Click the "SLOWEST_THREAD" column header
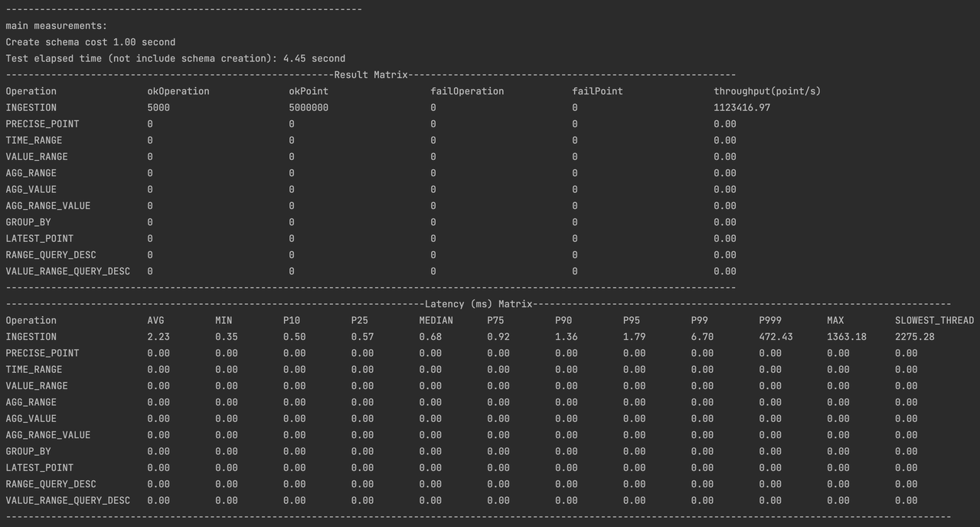Screen dimensions: 980x527 point(934,320)
